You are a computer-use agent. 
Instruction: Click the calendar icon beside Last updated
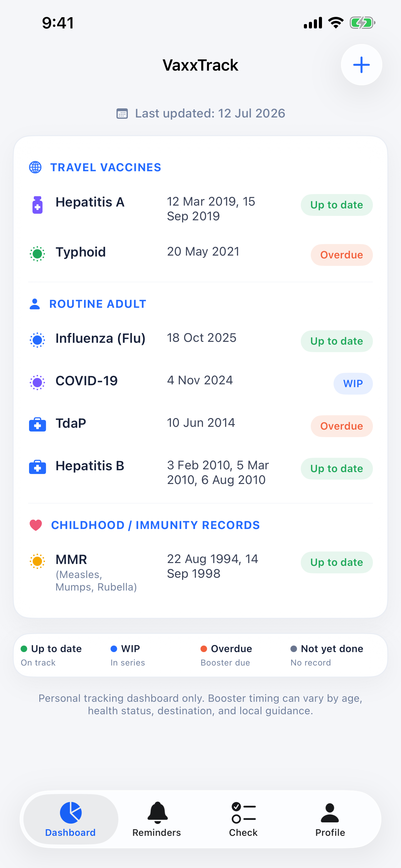[122, 113]
